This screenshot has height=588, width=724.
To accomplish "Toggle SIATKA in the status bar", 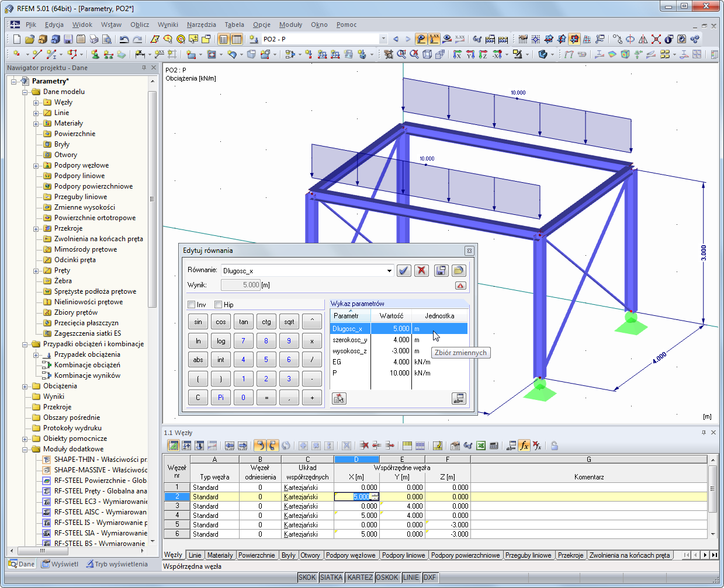I will coord(331,577).
